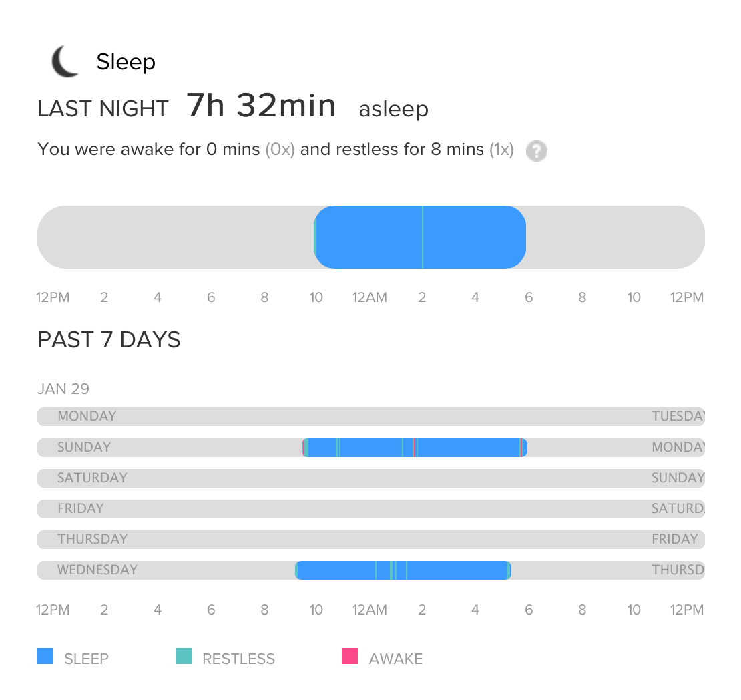
Task: Select the Friday row in past 7 days
Action: 370,509
